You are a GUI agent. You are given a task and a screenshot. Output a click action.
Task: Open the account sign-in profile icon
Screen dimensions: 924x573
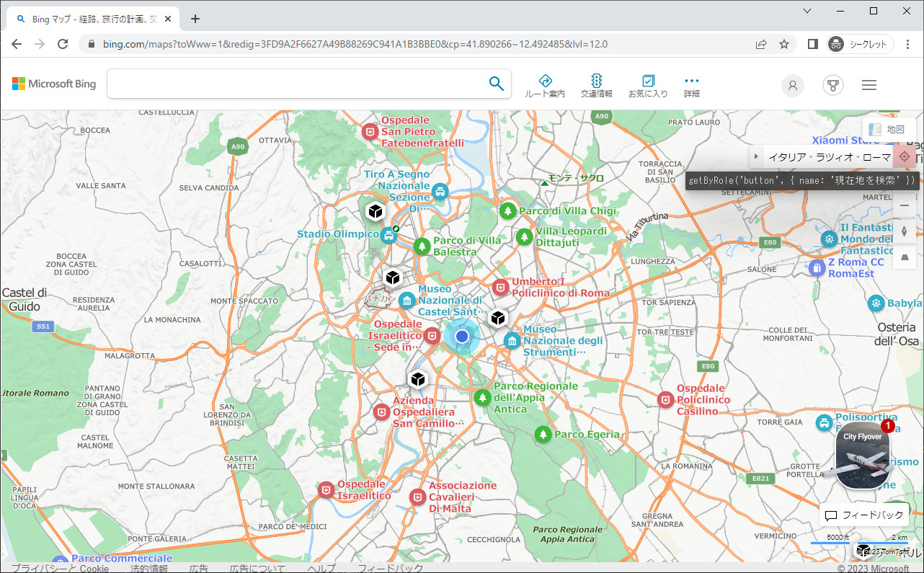(793, 86)
